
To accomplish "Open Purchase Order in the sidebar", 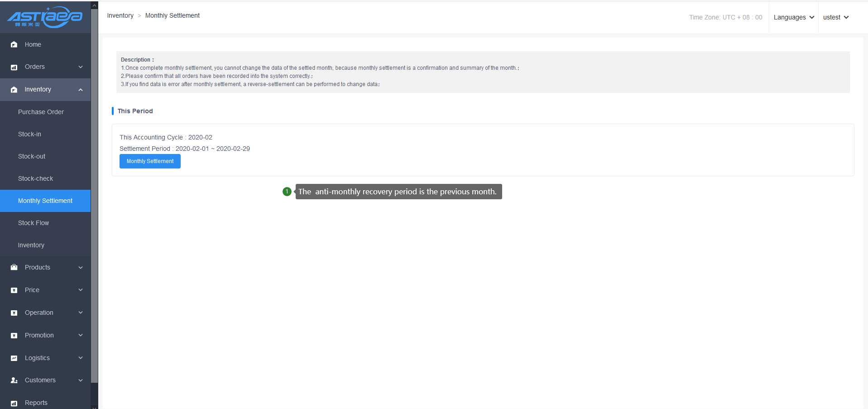I will pos(41,112).
